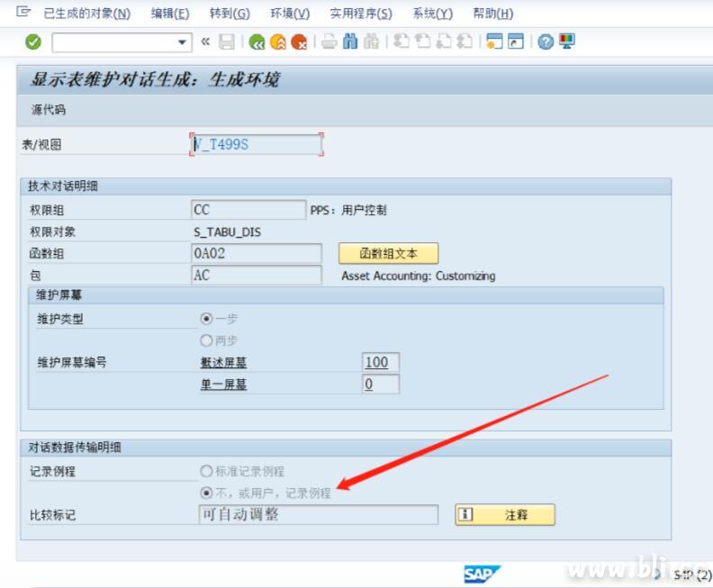Collapse the command field with the double-chevron icon
Image resolution: width=713 pixels, height=588 pixels.
[205, 41]
